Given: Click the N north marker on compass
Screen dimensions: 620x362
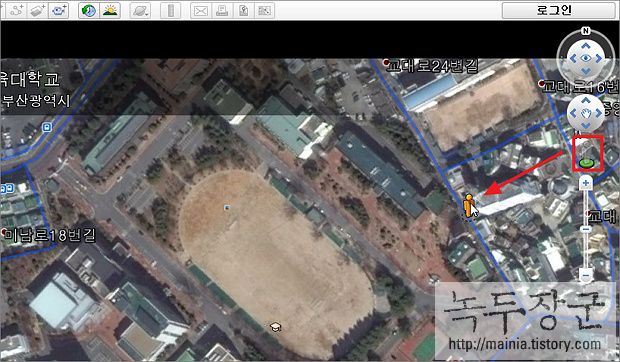Looking at the screenshot, I should pyautogui.click(x=586, y=30).
